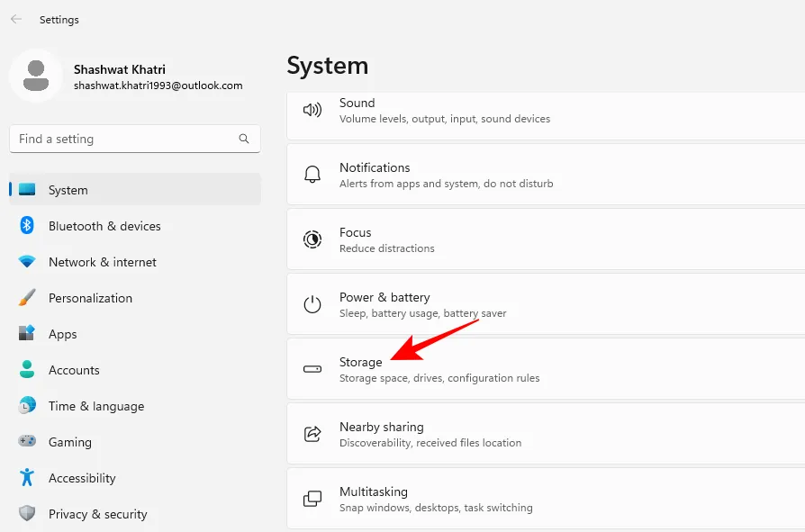Click the Personalization paintbrush icon

(x=27, y=298)
